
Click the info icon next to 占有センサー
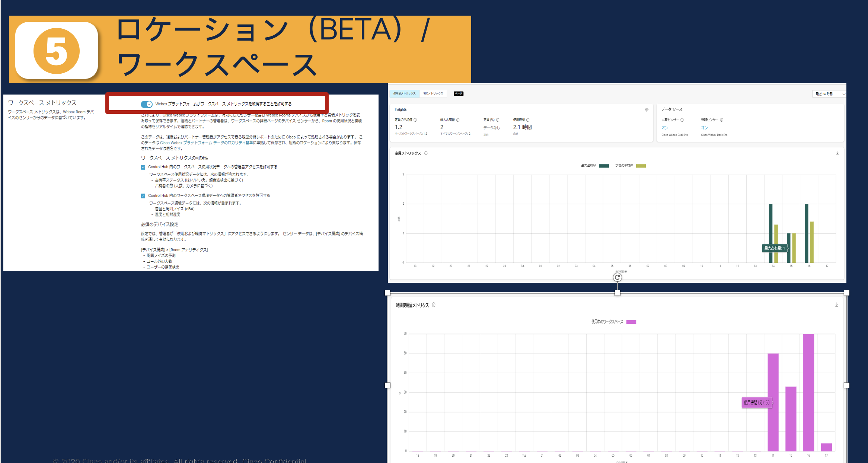[x=682, y=120]
